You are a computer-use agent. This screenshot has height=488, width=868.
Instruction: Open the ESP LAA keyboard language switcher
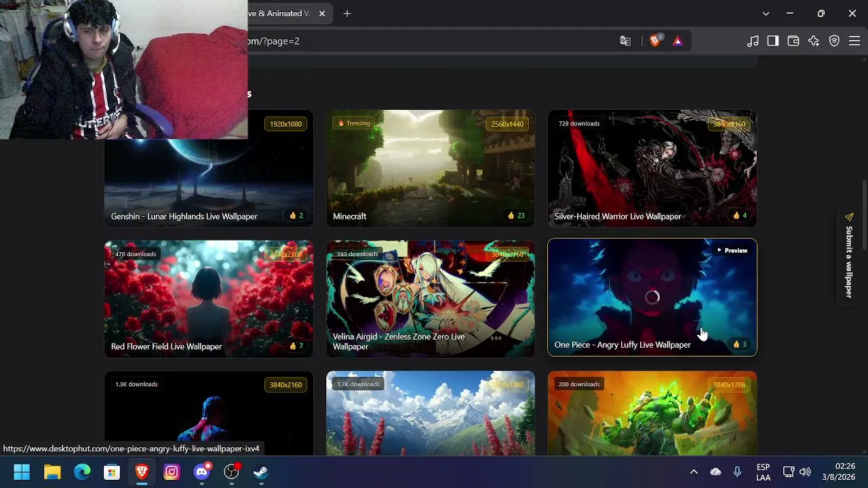point(763,472)
